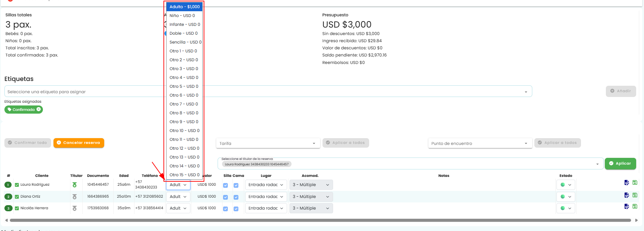Open the Tarifa dropdown
This screenshot has height=231, width=644.
click(x=268, y=143)
